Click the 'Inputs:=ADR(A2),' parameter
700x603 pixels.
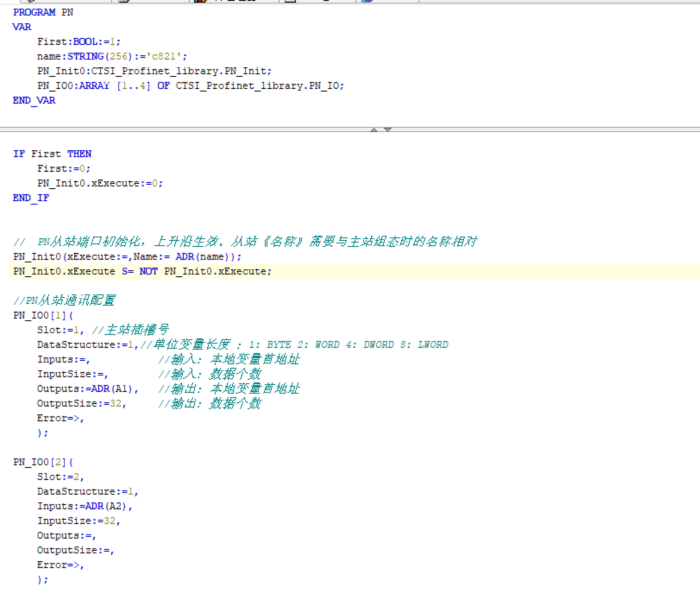(85, 506)
